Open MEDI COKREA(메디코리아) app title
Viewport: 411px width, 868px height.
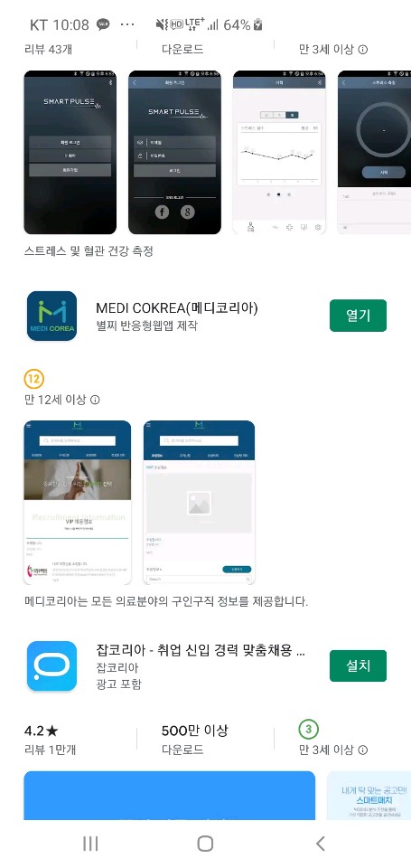point(177,307)
